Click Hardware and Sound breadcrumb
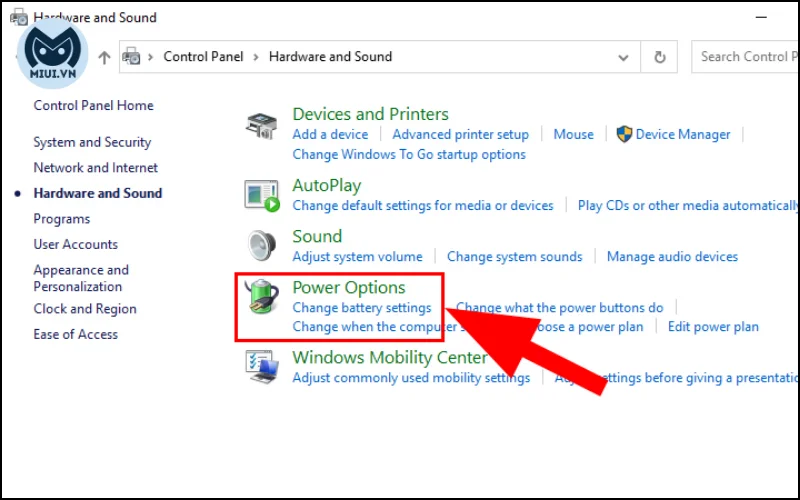 [330, 56]
